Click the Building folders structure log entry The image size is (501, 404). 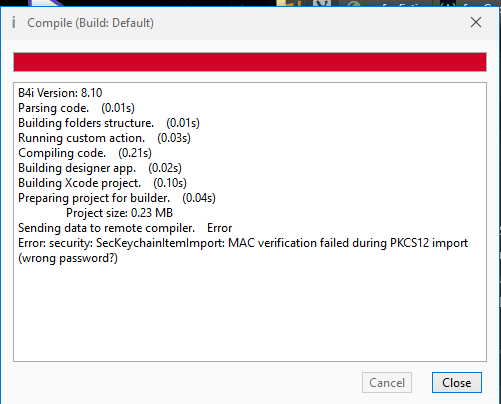109,123
